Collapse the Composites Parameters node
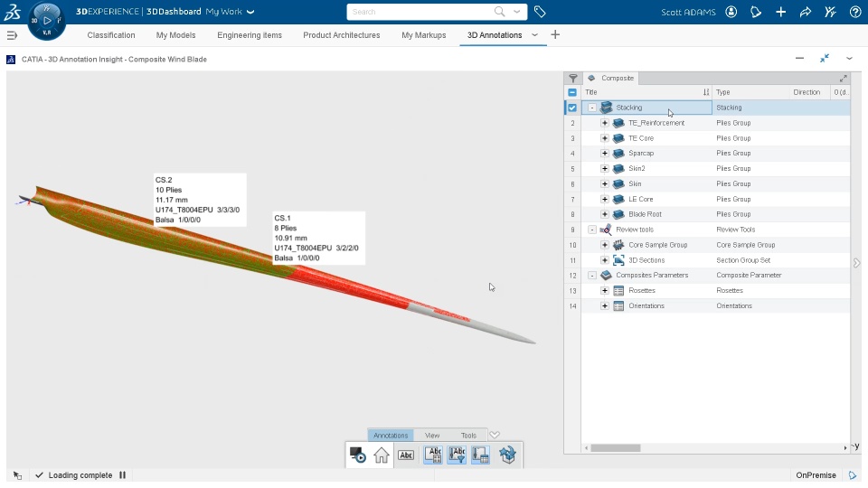 pyautogui.click(x=591, y=276)
